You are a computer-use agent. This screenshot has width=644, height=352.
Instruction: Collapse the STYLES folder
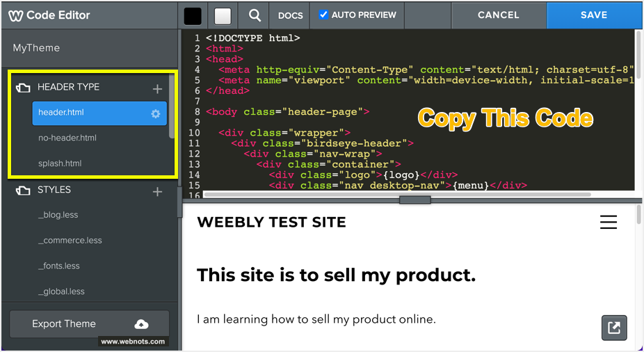point(23,191)
